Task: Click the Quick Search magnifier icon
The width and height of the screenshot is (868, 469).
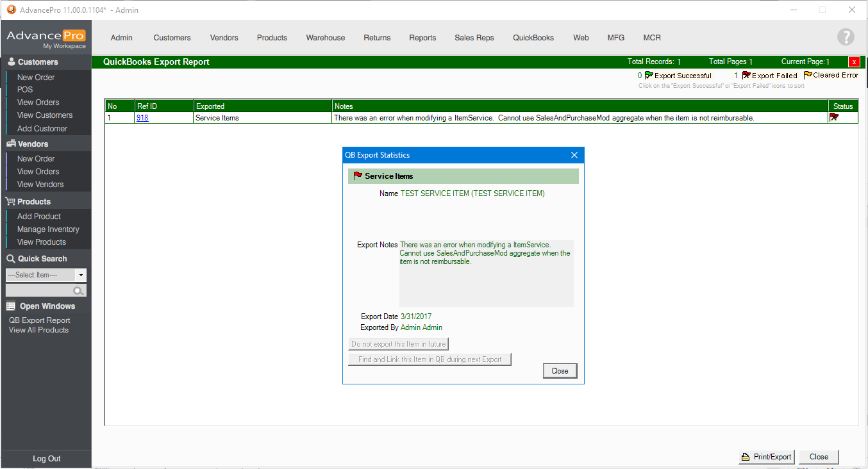Action: (78, 291)
